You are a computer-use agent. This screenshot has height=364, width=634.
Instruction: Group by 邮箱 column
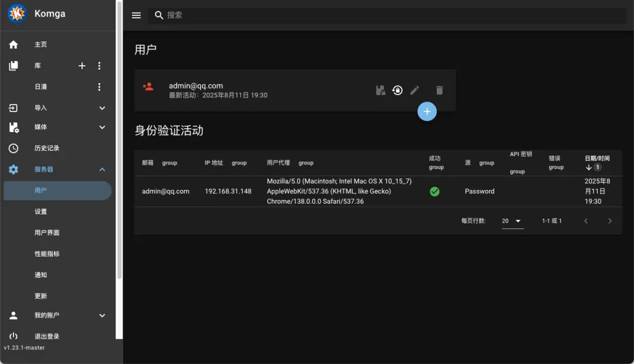click(170, 163)
